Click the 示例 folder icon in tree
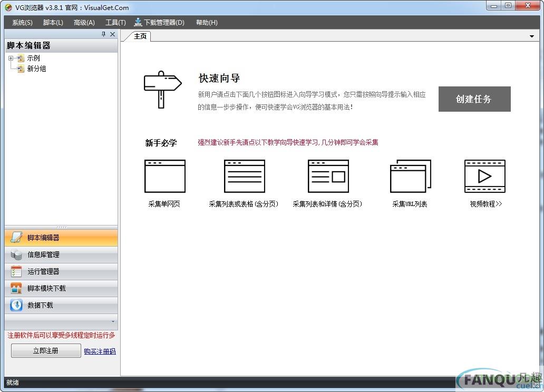This screenshot has height=392, width=544. coord(21,58)
